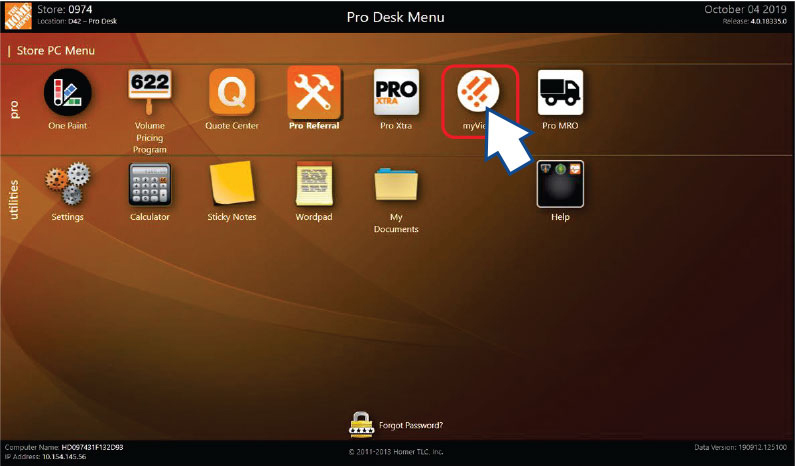Click the Forgot Password padlock icon
The height and width of the screenshot is (466, 795).
pyautogui.click(x=362, y=425)
